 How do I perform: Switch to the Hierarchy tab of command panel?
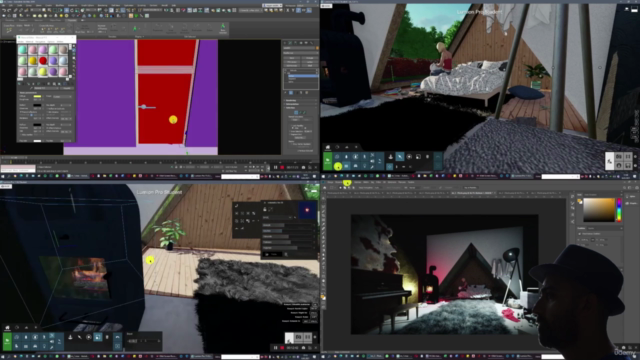(296, 42)
